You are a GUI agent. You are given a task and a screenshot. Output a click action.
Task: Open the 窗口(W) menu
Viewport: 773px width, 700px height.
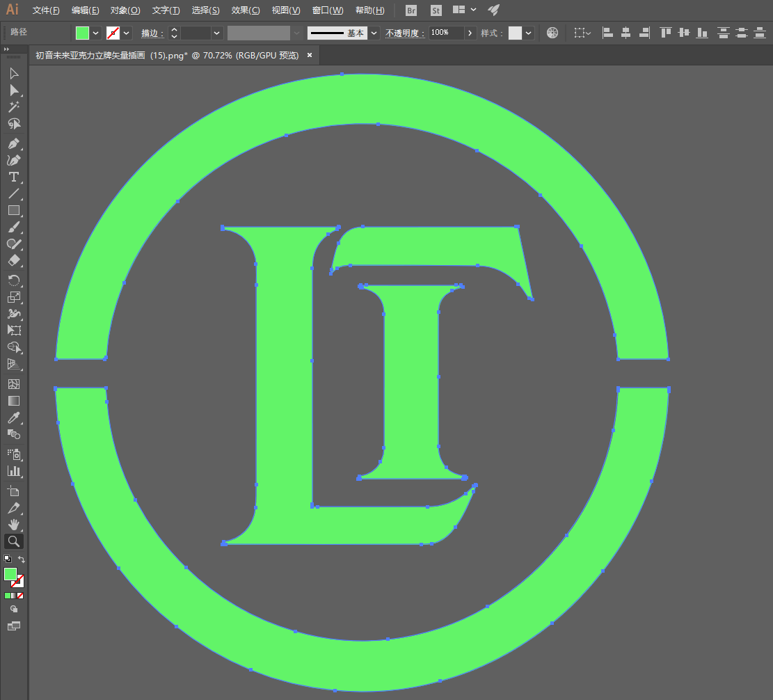328,10
